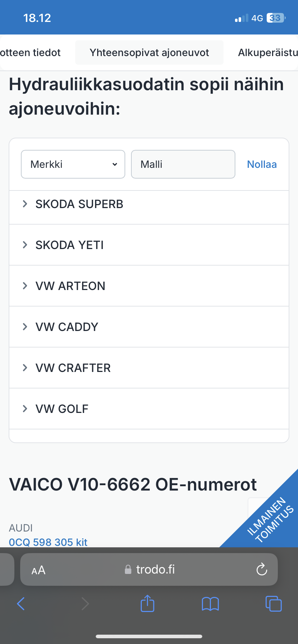Open Safari bookmarks book icon
This screenshot has width=298, height=644.
point(210,604)
